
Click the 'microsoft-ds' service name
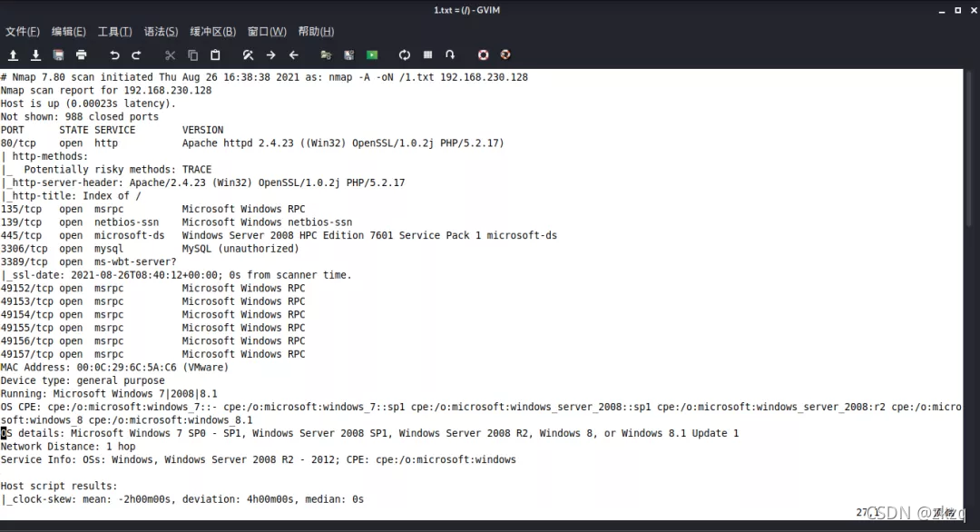130,235
